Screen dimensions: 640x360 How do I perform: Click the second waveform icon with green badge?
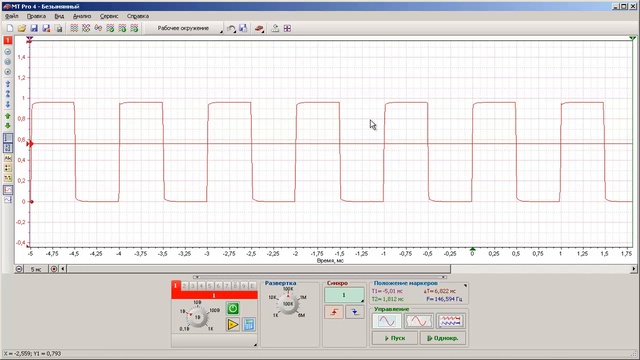[122, 28]
